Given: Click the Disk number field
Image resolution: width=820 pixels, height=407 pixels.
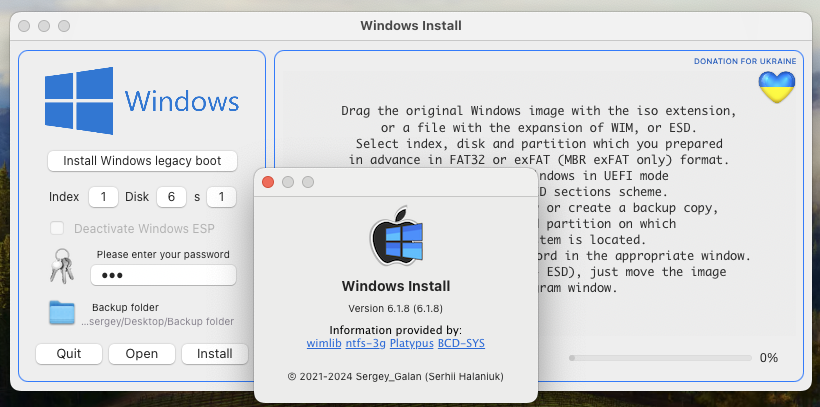Looking at the screenshot, I should click(171, 197).
